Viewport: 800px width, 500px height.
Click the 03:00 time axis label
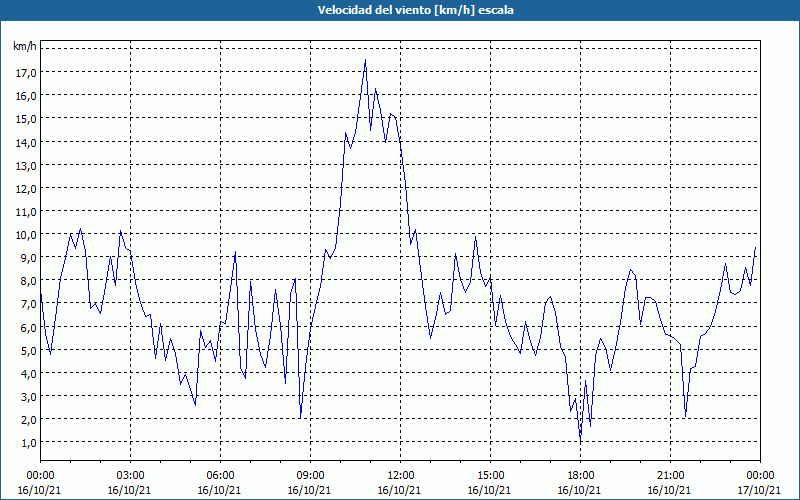(x=131, y=476)
